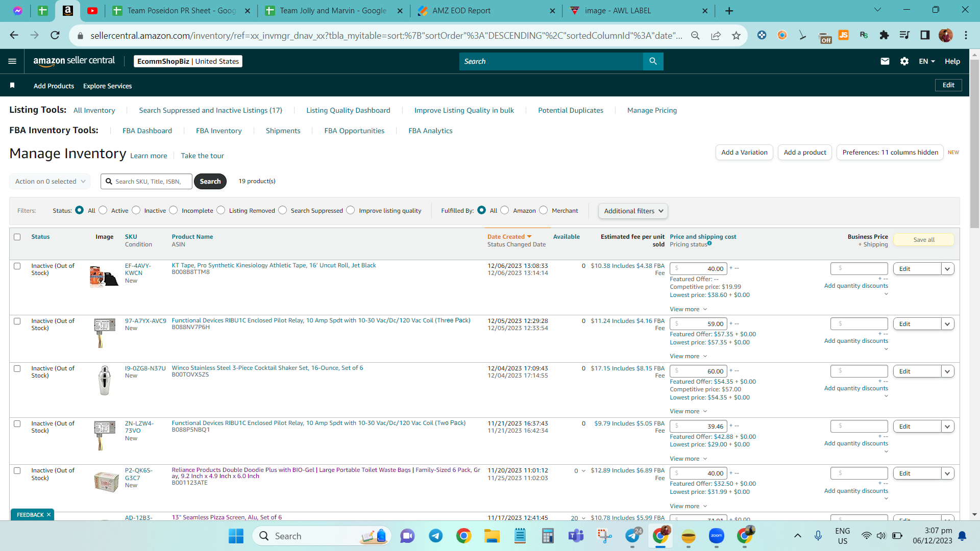Open a new browser tab with plus icon

pos(729,11)
